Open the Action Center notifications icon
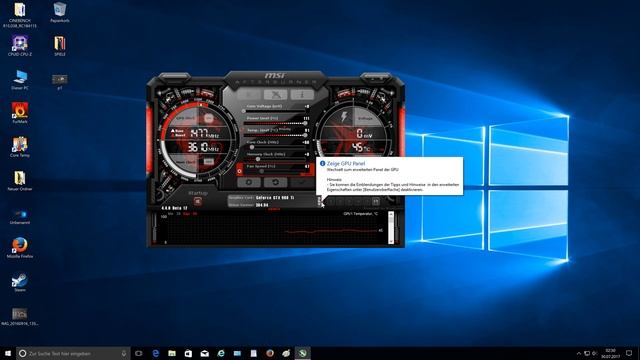Viewport: 640px width, 360px height. pos(629,353)
